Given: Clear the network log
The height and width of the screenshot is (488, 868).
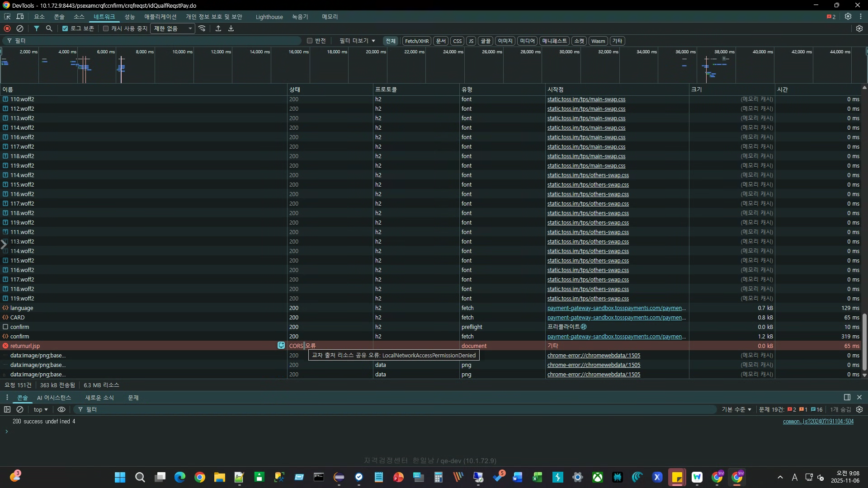Looking at the screenshot, I should (x=20, y=28).
